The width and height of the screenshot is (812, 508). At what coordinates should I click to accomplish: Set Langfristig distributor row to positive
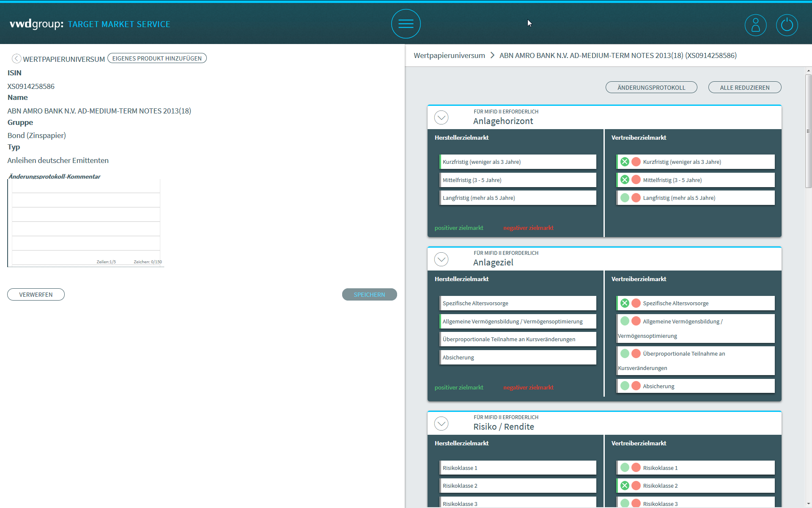(625, 198)
